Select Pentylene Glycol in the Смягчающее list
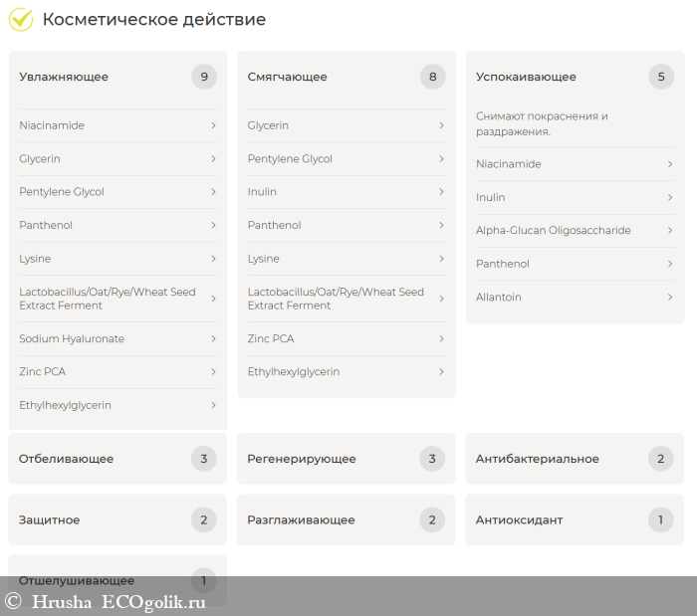The image size is (697, 616). [x=290, y=158]
